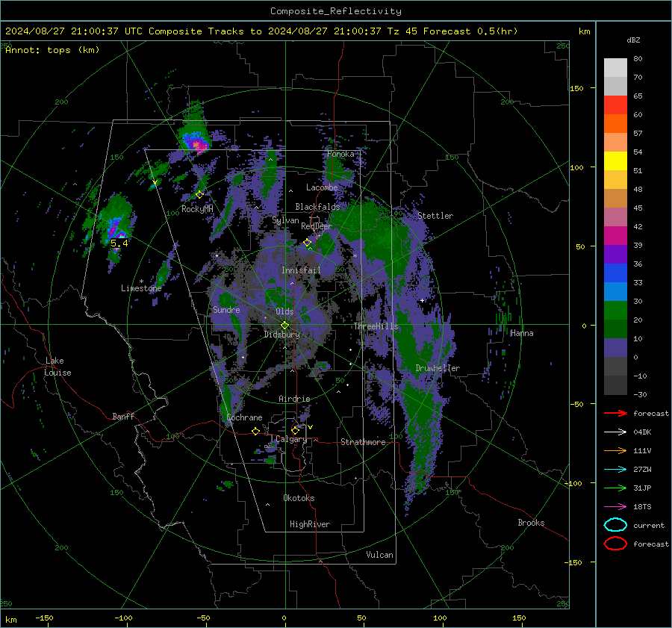This screenshot has height=628, width=672.
Task: Click the Annot: tops (km) label
Action: point(52,50)
